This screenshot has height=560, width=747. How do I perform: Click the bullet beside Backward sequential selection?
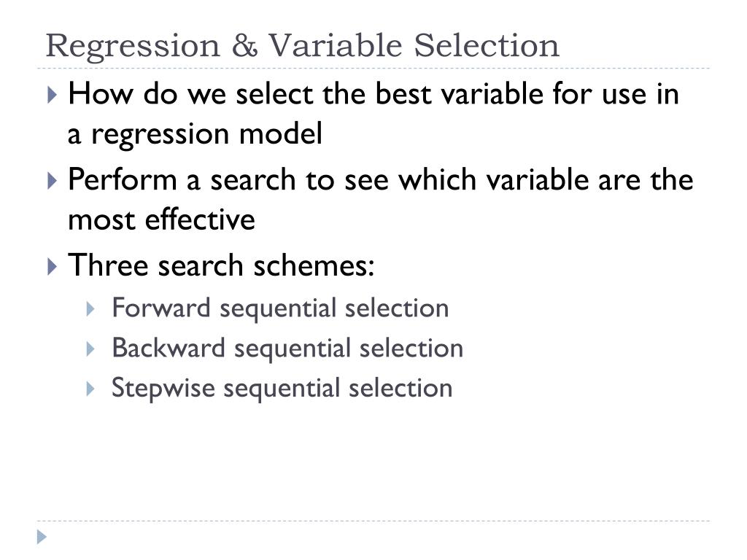(x=90, y=349)
